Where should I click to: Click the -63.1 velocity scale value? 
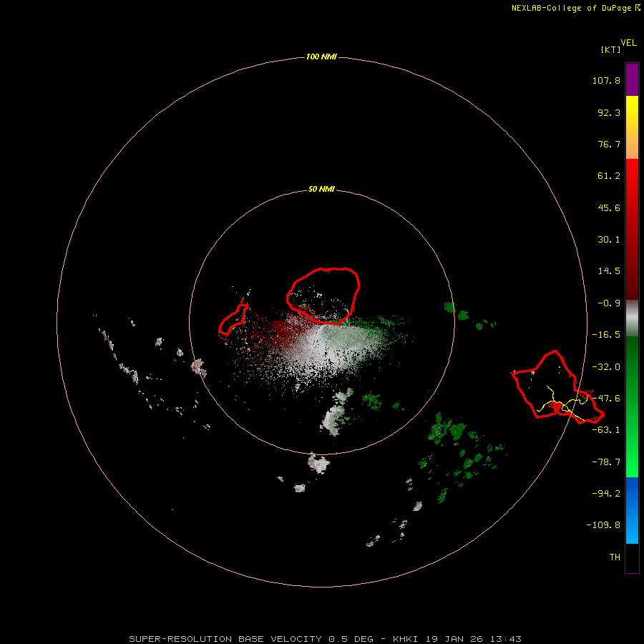606,430
